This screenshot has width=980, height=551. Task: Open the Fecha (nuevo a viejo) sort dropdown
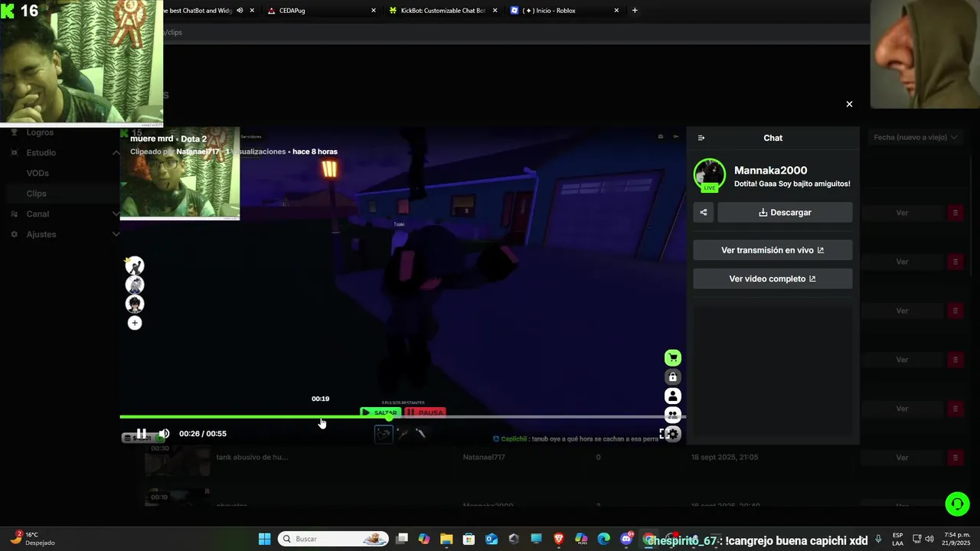coord(916,137)
